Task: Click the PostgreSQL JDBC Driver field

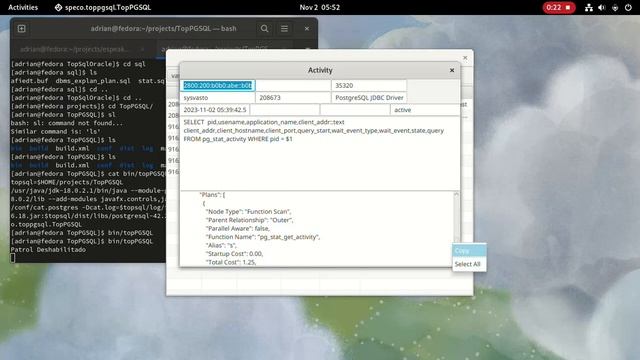Action: click(369, 98)
